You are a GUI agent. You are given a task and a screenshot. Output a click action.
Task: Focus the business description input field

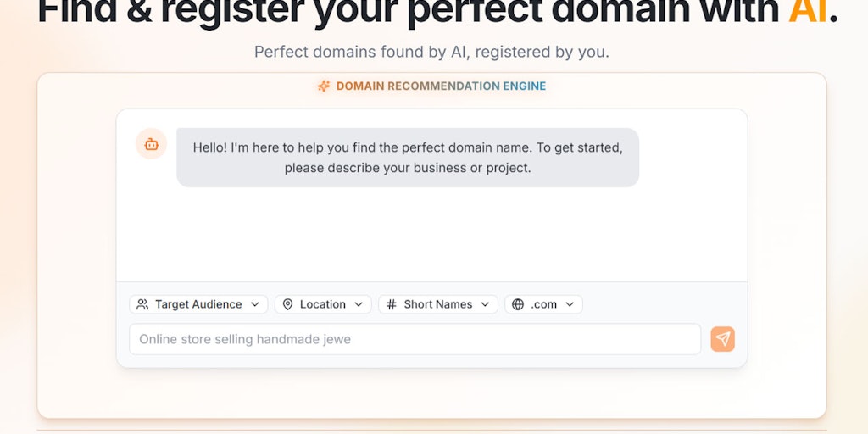[415, 339]
